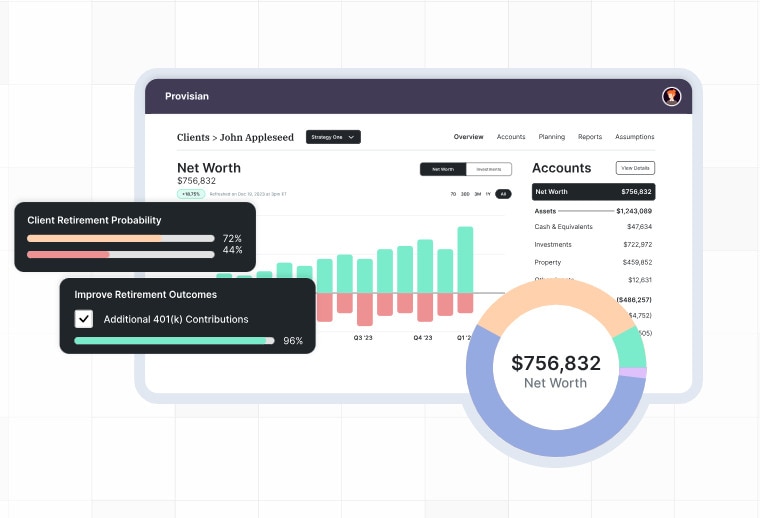This screenshot has width=760, height=518.
Task: Click the Clients breadcrumb link
Action: click(x=193, y=137)
